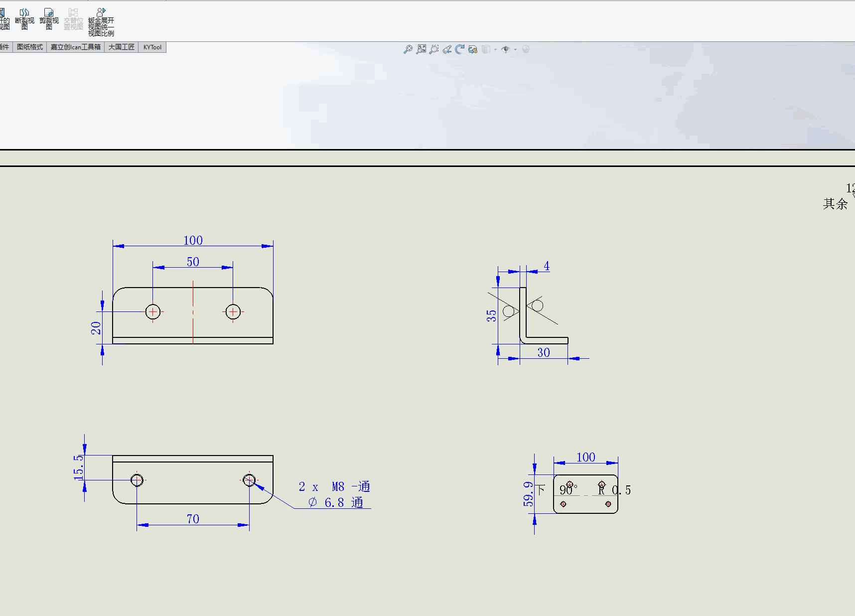The width and height of the screenshot is (855, 616).
Task: Select the 'R 0.5' bend note
Action: pos(614,490)
